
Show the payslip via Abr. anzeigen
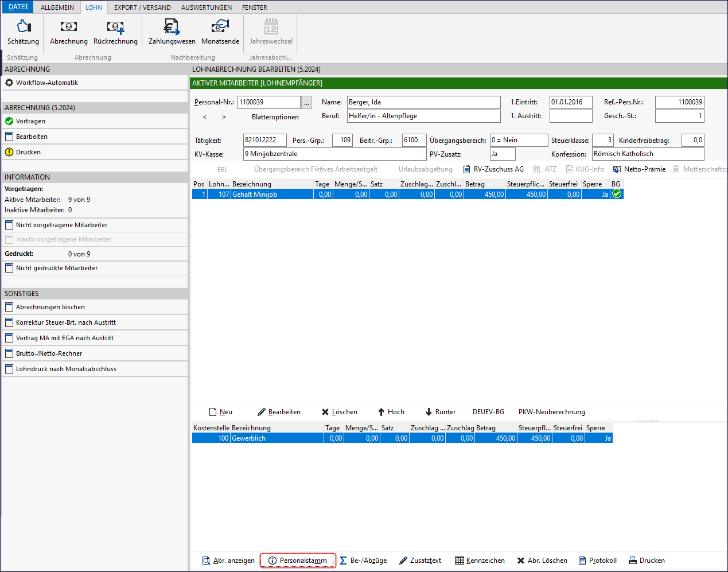point(228,561)
